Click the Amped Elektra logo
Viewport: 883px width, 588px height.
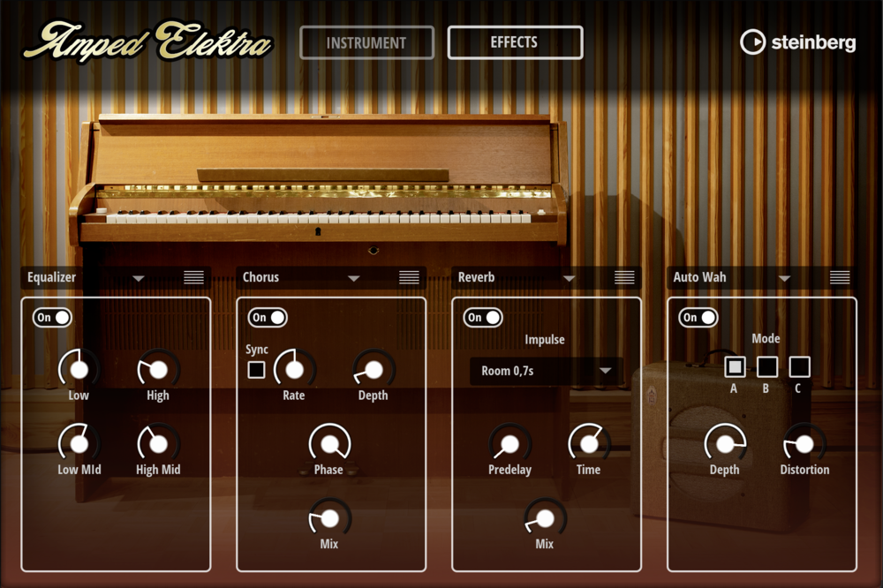(x=148, y=42)
